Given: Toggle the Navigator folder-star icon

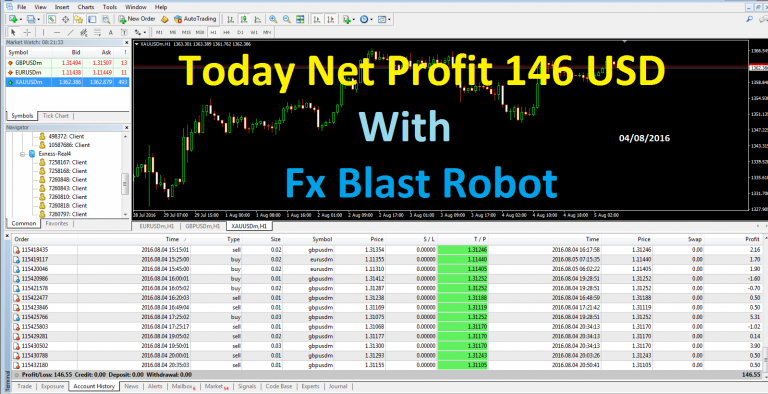Looking at the screenshot, I should tap(78, 19).
